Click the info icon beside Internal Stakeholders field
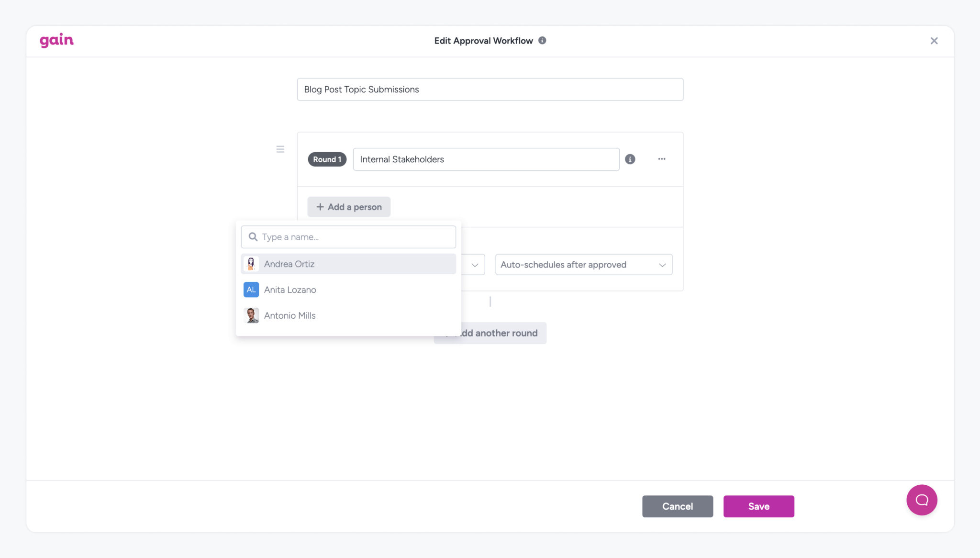 point(630,159)
